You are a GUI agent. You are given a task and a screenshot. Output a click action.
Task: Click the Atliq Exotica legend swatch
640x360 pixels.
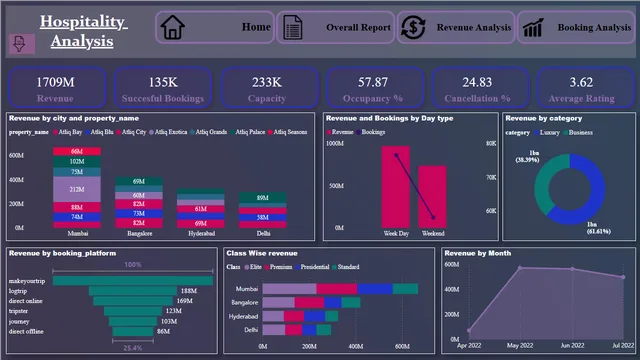pyautogui.click(x=151, y=132)
